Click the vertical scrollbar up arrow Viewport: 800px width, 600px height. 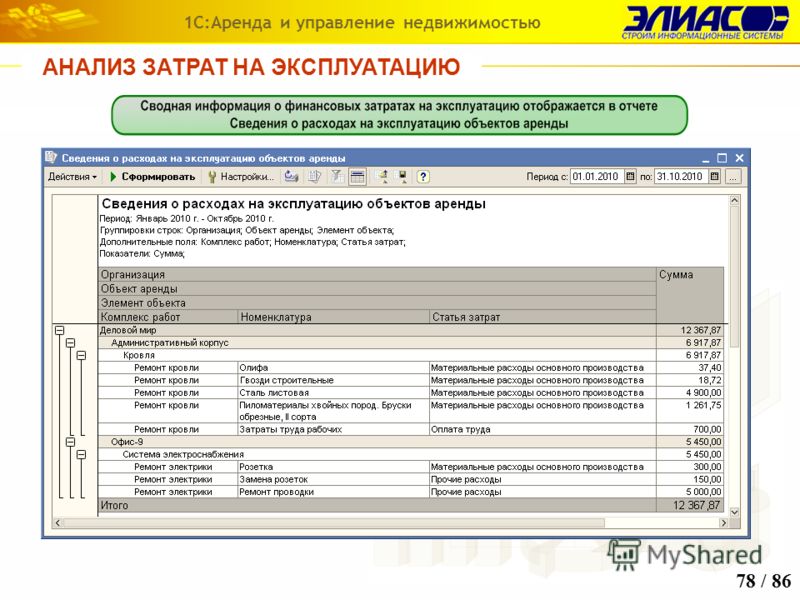tap(735, 201)
